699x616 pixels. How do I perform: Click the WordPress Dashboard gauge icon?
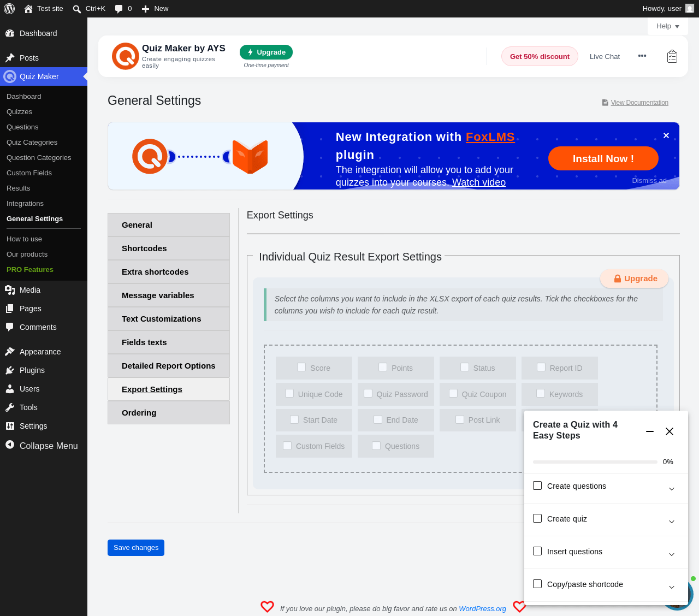[x=10, y=33]
